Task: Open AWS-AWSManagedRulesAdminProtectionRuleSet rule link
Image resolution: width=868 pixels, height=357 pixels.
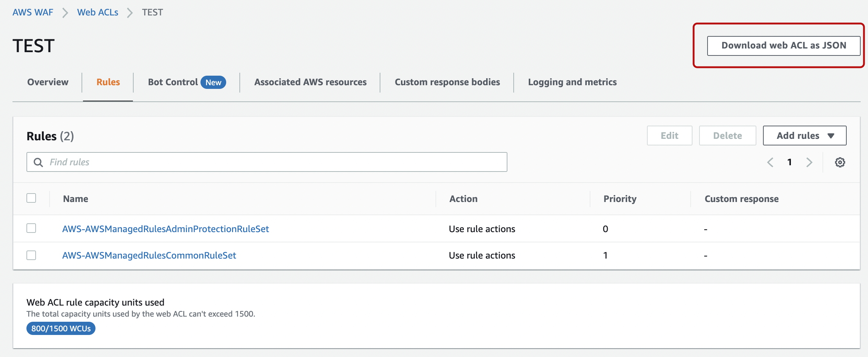Action: pos(166,229)
